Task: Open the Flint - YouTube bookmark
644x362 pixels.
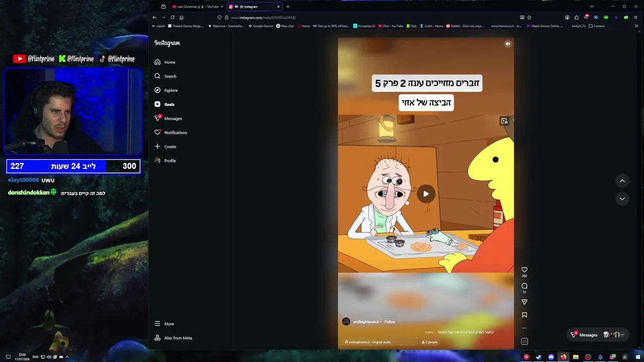Action: [x=391, y=26]
